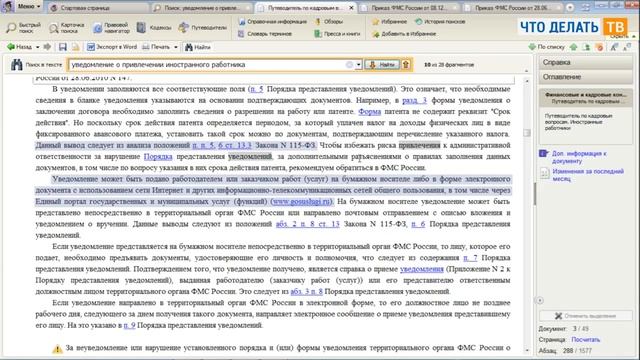Switch to Поиск: уведомление о привле... tab
Image resolution: width=640 pixels, height=360 pixels.
[202, 7]
